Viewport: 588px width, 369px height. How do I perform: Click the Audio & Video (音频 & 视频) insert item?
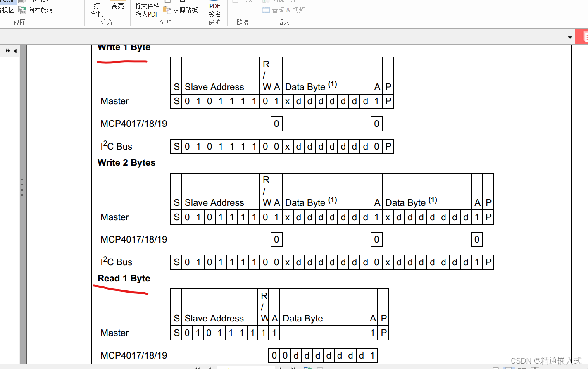click(283, 10)
